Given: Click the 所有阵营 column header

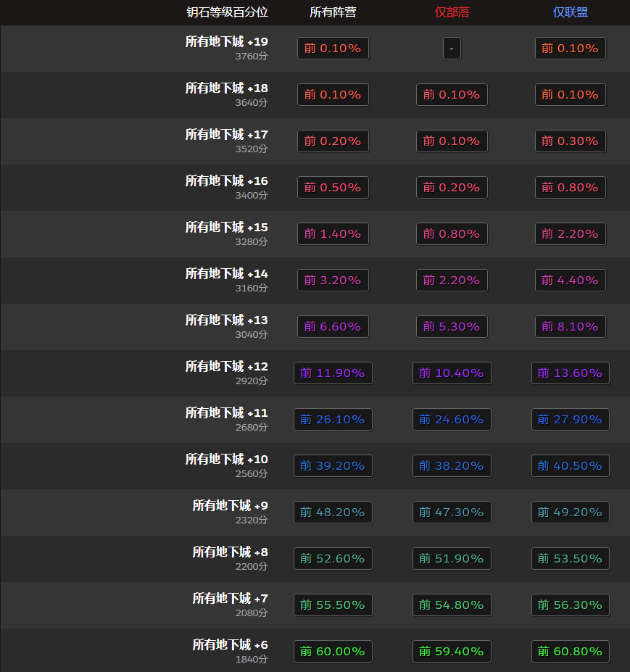Looking at the screenshot, I should 333,12.
